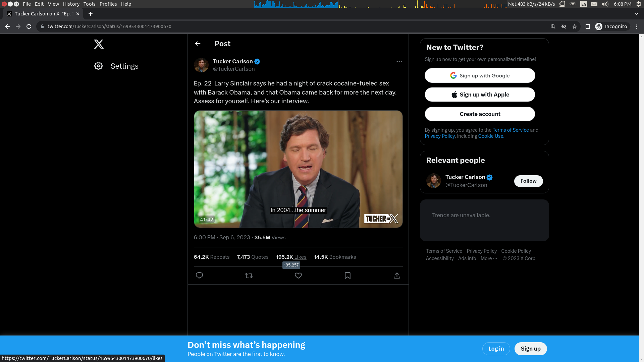Follow Tucker Carlson in Relevant people
Viewport: 644px width, 362px height.
tap(528, 181)
